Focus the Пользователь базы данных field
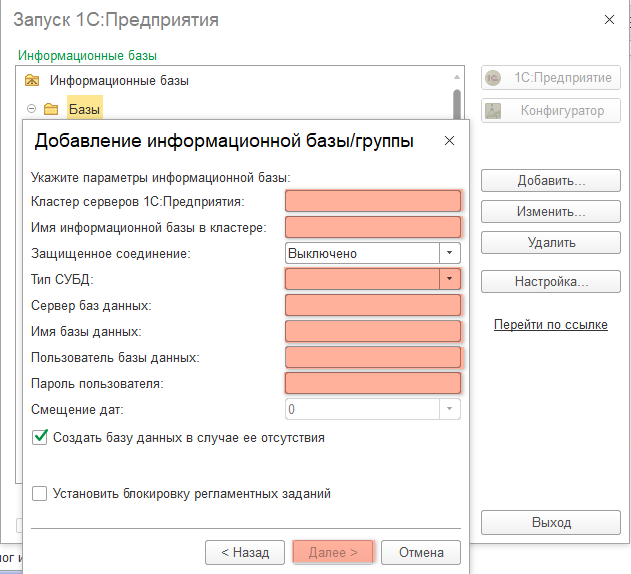Image resolution: width=631 pixels, height=574 pixels. (373, 357)
